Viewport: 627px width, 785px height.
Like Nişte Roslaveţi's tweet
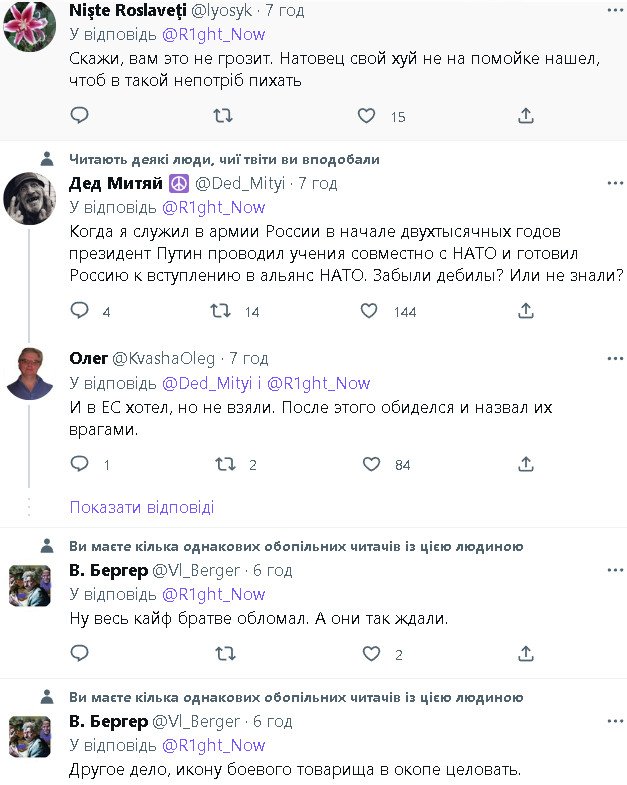point(366,117)
